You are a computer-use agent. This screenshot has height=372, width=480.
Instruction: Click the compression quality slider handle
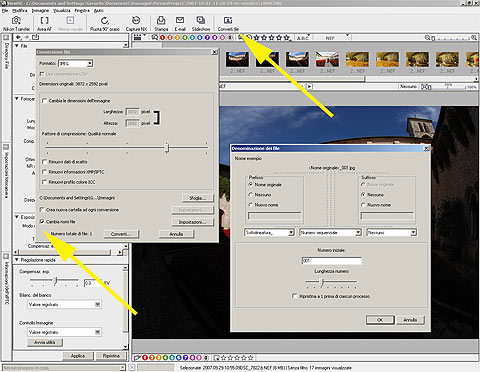tap(167, 148)
